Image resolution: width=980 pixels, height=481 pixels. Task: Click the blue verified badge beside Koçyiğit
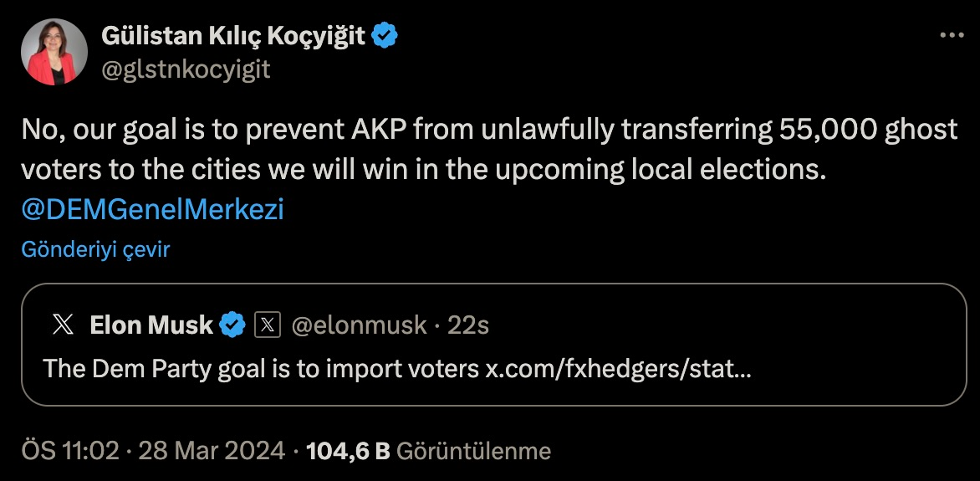click(x=385, y=36)
